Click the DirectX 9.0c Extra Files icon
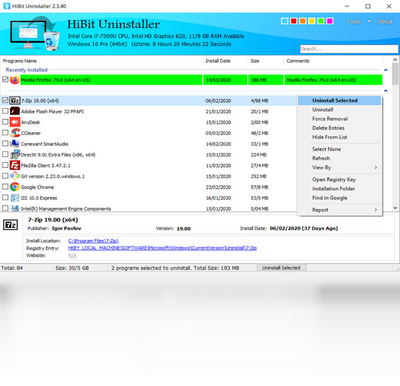 click(x=15, y=154)
